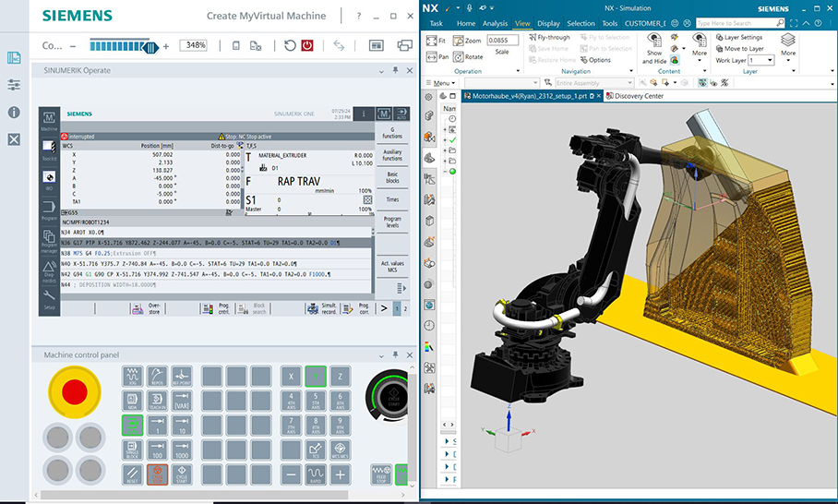The height and width of the screenshot is (504, 838).
Task: Click the Rotate view tool
Action: (468, 56)
